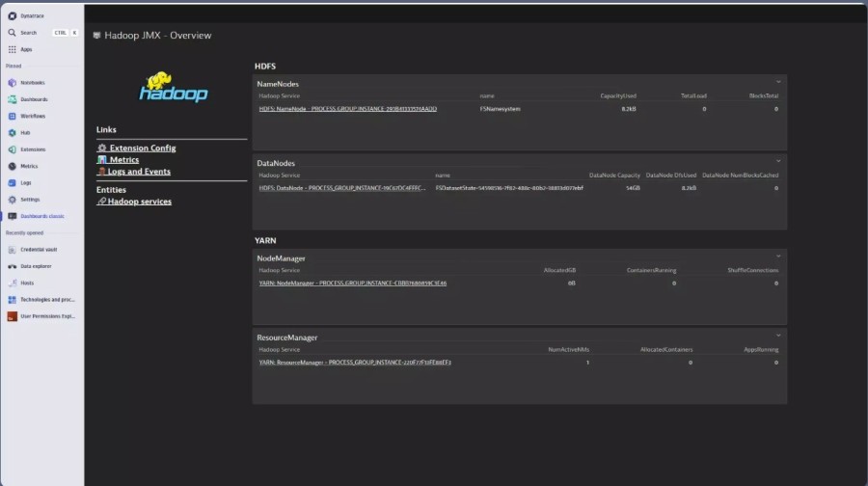The image size is (868, 486).
Task: Collapse the NameNodes tile chevron
Action: click(x=778, y=82)
